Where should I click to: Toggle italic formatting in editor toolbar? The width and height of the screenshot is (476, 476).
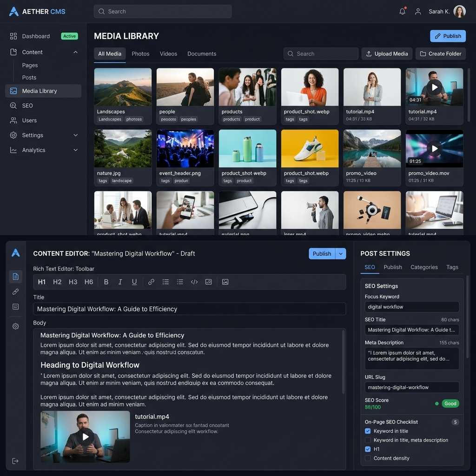tap(120, 282)
